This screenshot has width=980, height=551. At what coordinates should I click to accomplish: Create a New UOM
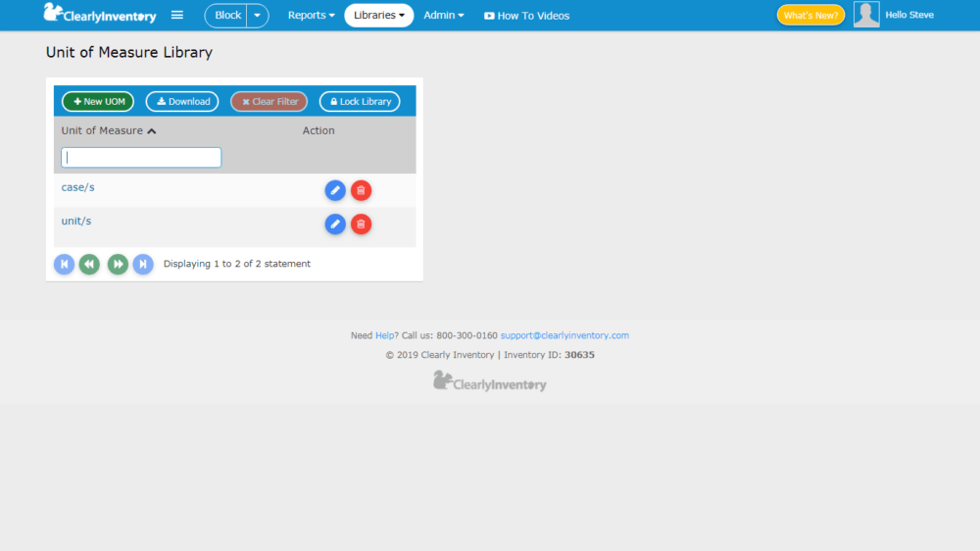coord(98,101)
